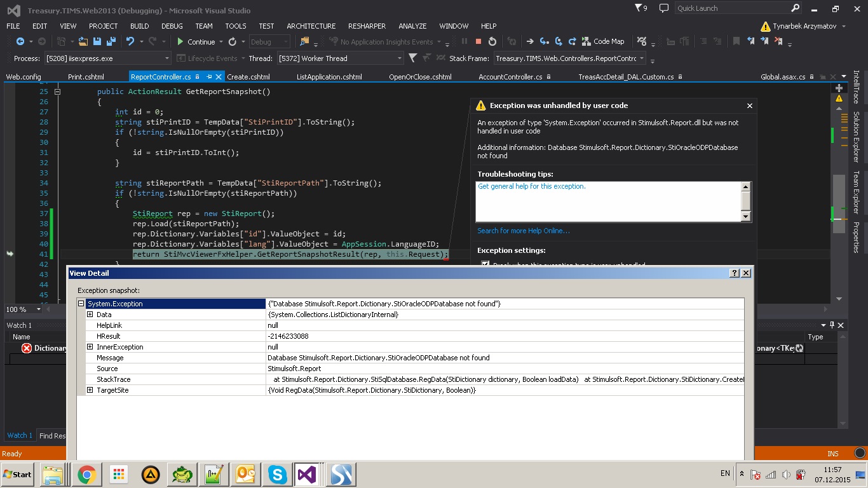The image size is (868, 488).
Task: Go to next bookmark icon
Action: [x=765, y=41]
